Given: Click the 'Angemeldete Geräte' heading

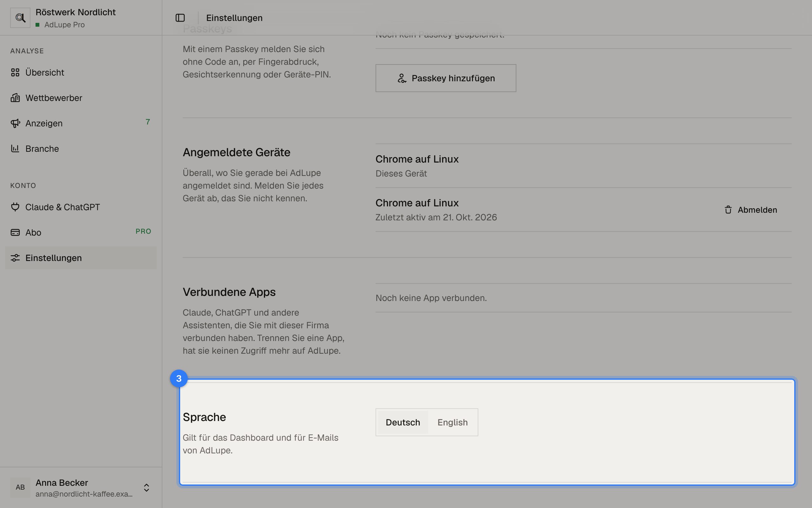Looking at the screenshot, I should [x=236, y=152].
